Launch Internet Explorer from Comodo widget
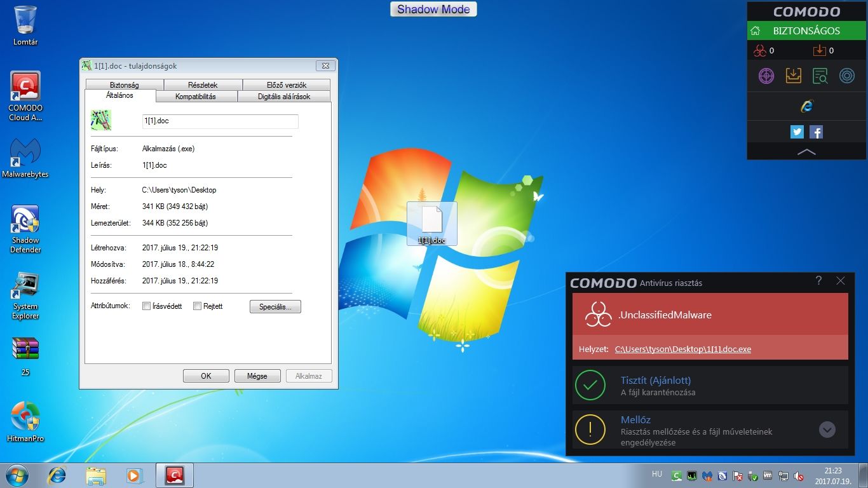Viewport: 868px width, 488px height. [806, 106]
